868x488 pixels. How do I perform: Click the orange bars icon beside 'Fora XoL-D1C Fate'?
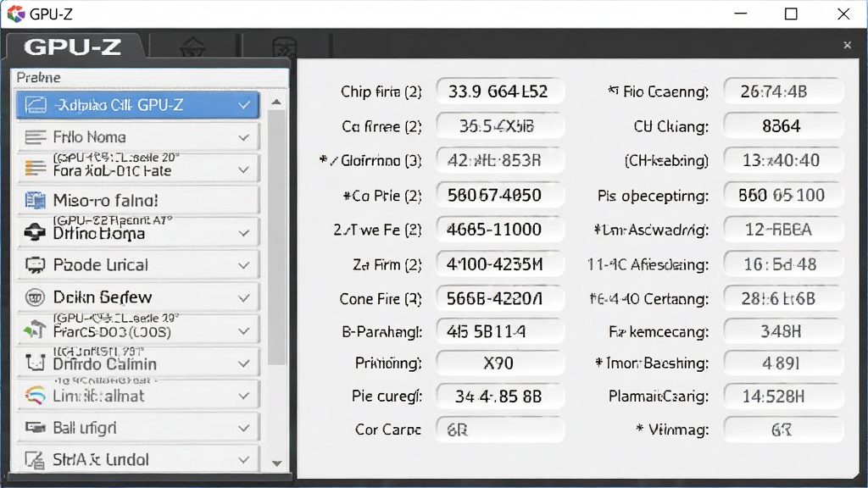click(36, 169)
